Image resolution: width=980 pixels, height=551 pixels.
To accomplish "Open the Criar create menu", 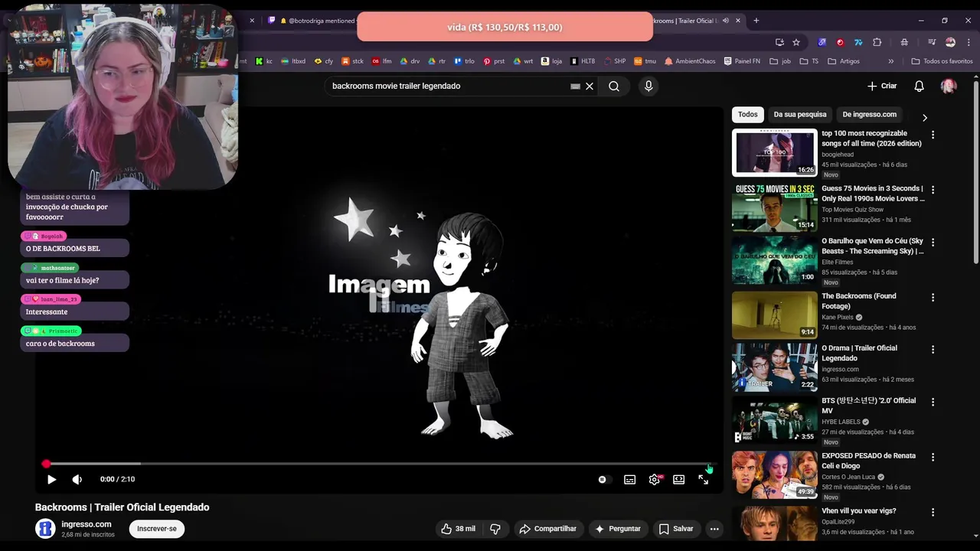I will [882, 86].
